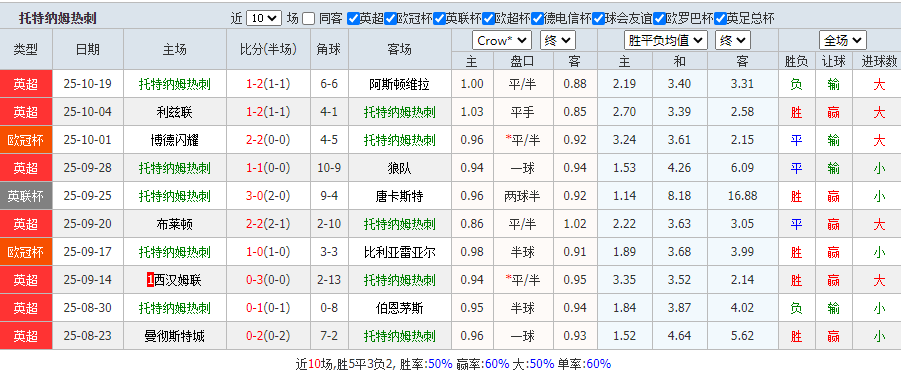Uncheck the 欧超杯 filter checkbox
Viewport: 901px width, 377px height.
pos(488,18)
